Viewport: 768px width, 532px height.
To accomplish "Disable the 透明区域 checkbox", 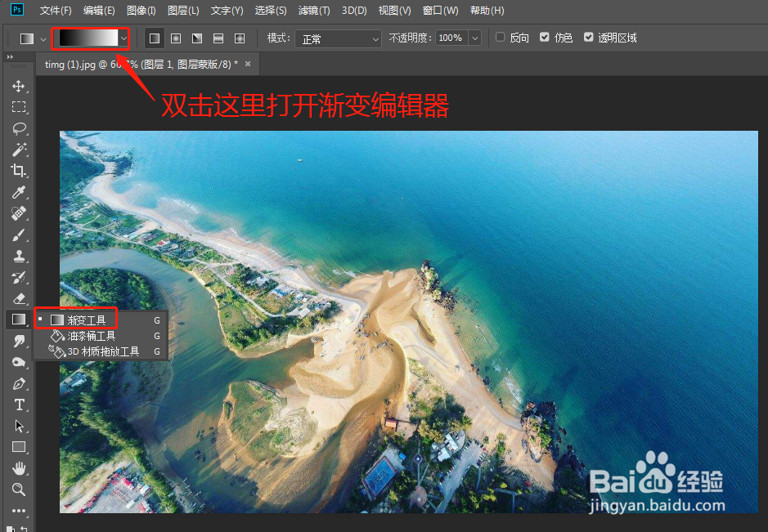I will 590,38.
